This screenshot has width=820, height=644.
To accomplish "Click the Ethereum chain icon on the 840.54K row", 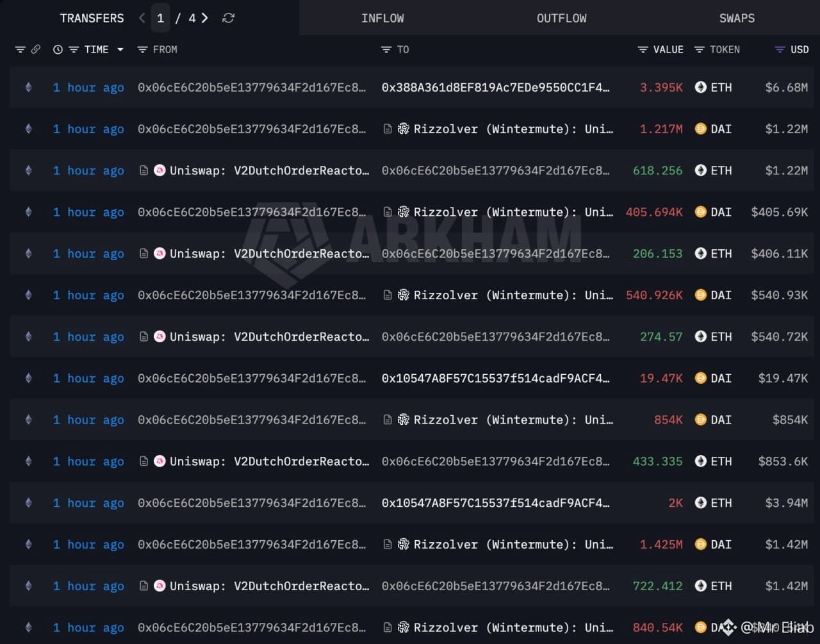I will click(28, 627).
